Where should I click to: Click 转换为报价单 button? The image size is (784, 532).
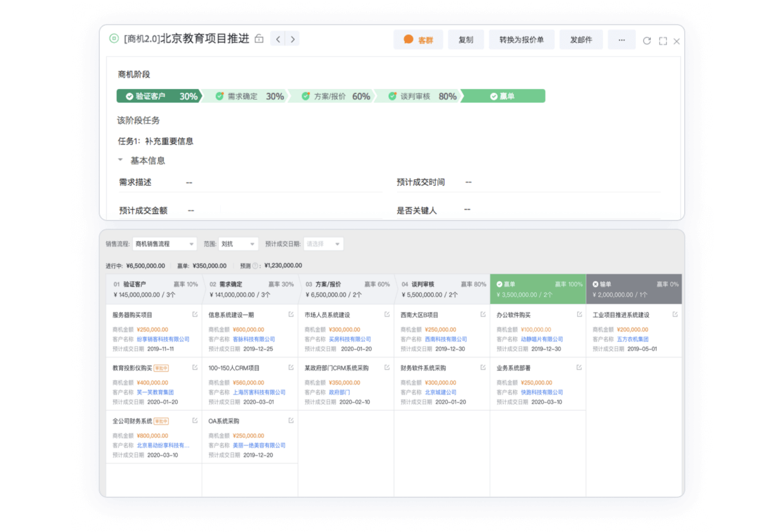[522, 40]
